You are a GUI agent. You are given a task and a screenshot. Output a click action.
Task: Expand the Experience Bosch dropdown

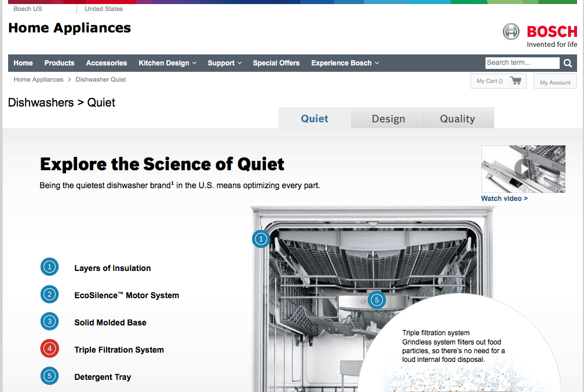(x=345, y=63)
